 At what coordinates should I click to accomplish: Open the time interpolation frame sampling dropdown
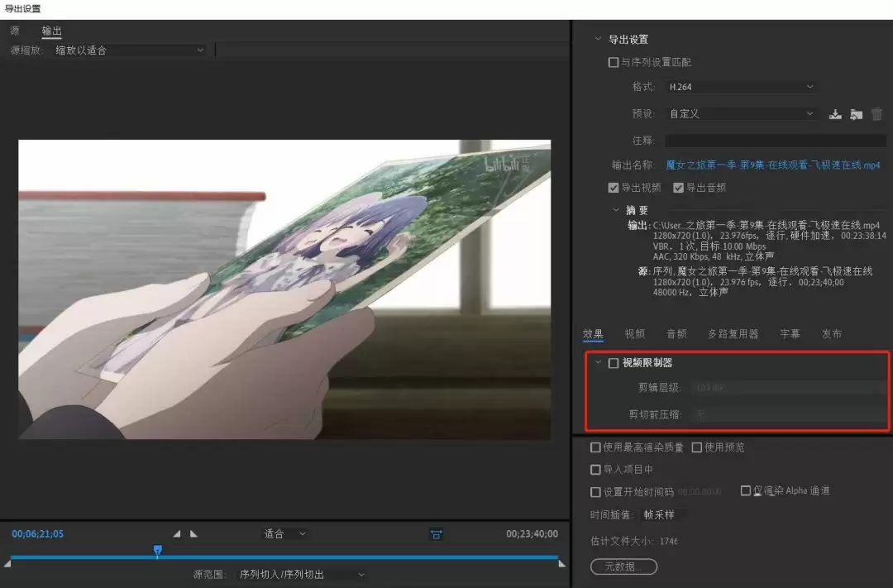pos(662,514)
